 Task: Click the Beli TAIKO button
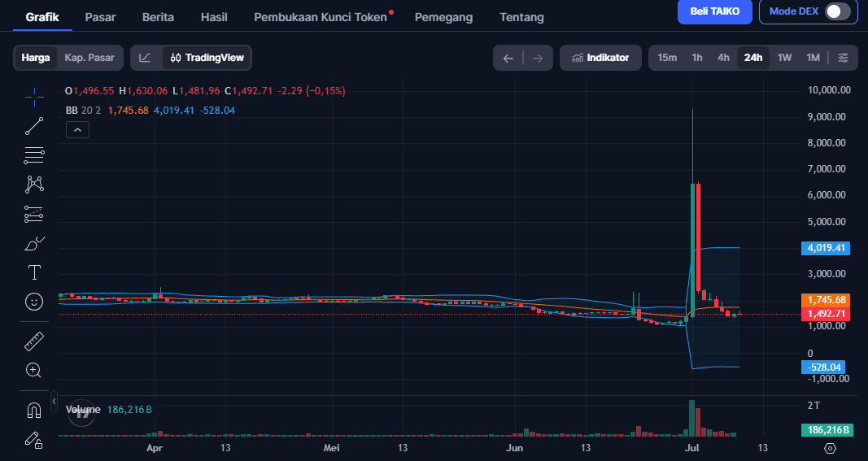click(715, 11)
